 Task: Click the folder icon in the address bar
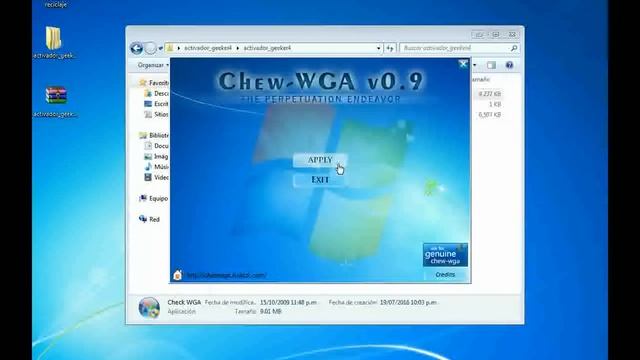click(x=170, y=48)
